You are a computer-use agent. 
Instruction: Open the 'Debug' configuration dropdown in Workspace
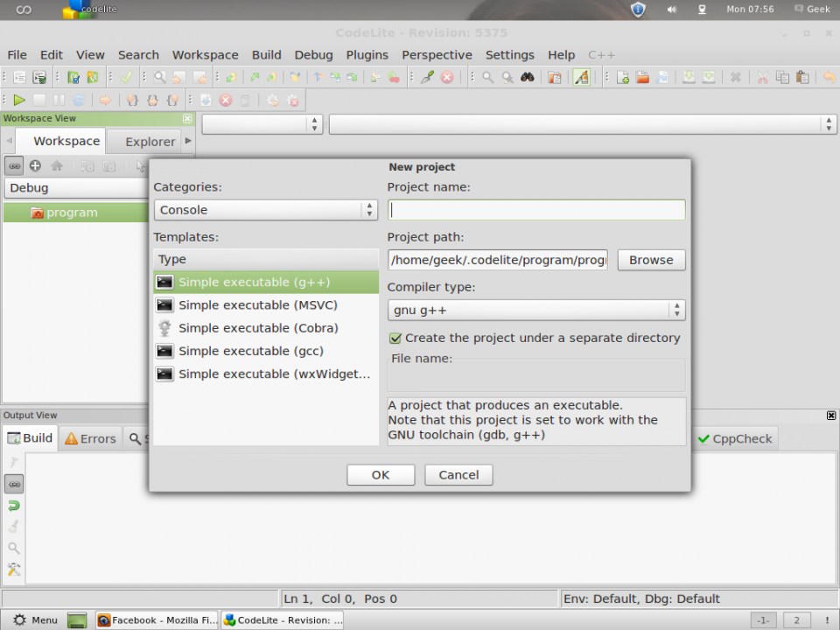point(76,188)
